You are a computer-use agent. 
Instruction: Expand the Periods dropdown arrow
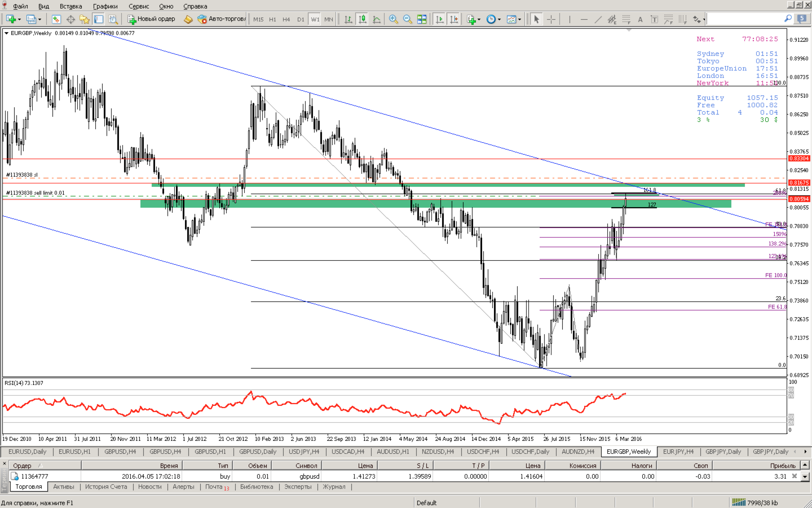pyautogui.click(x=499, y=19)
